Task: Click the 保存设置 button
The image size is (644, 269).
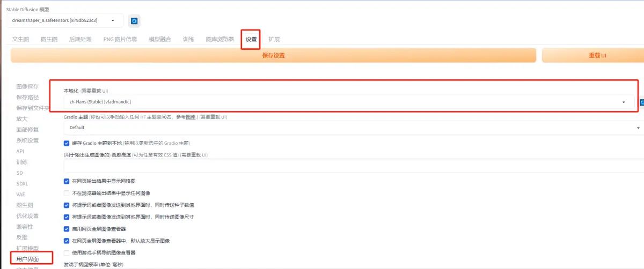Action: (273, 55)
